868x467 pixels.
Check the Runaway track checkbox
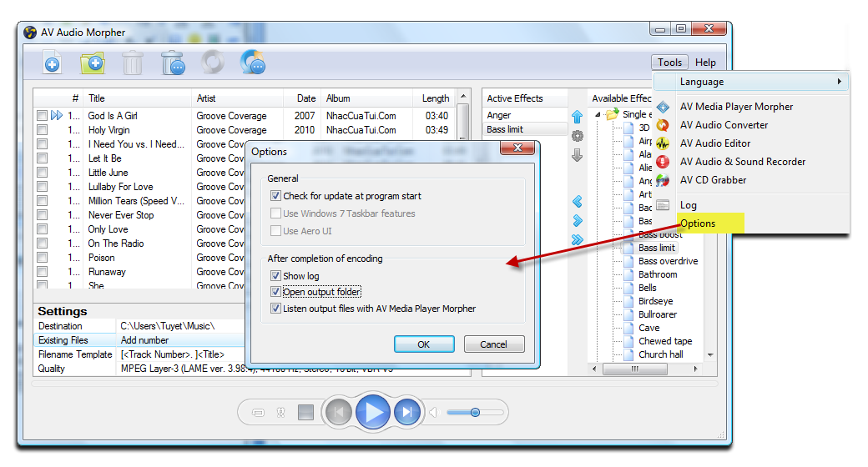(x=42, y=272)
